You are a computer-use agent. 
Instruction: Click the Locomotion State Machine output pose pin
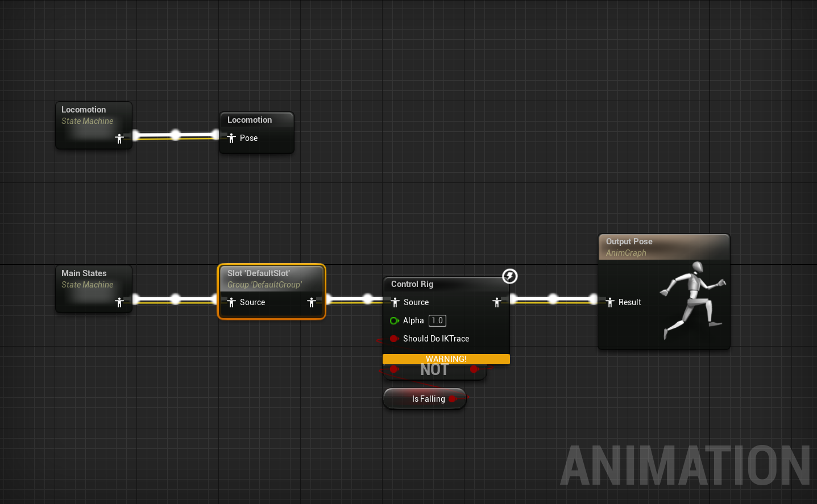[x=119, y=139]
